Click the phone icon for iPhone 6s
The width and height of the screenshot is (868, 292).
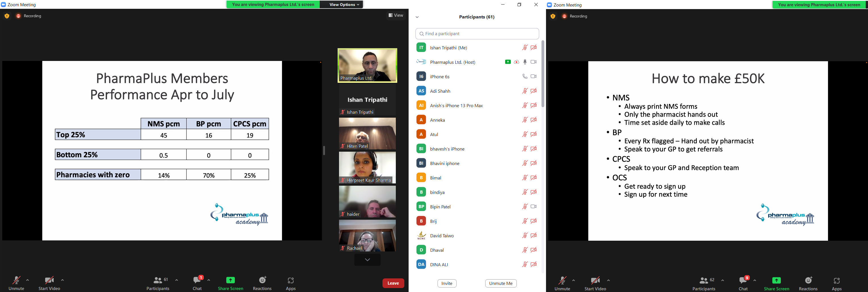point(525,76)
